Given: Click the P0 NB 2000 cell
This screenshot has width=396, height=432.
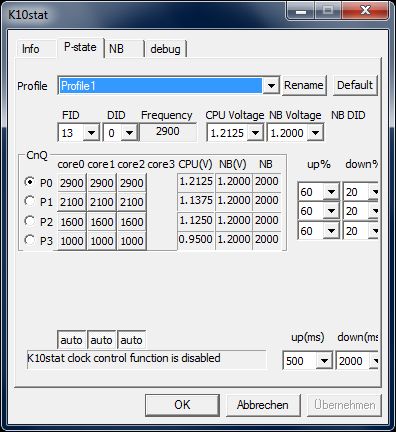Looking at the screenshot, I should pyautogui.click(x=267, y=182).
